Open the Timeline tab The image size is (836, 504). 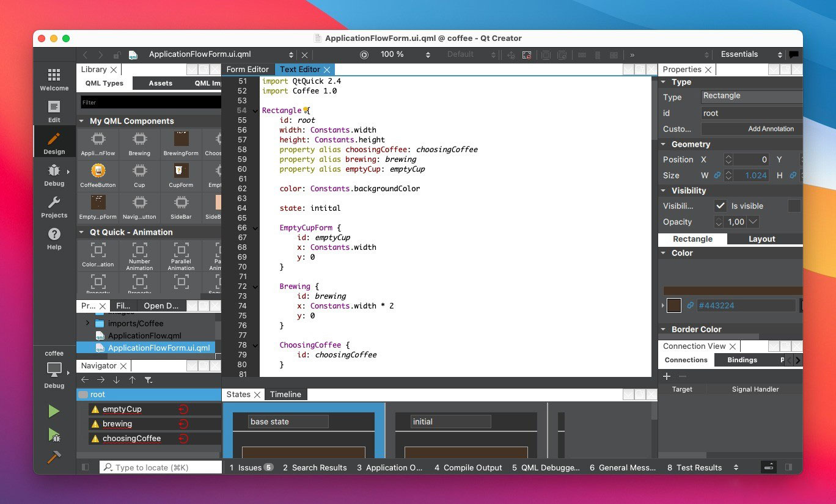pos(285,395)
